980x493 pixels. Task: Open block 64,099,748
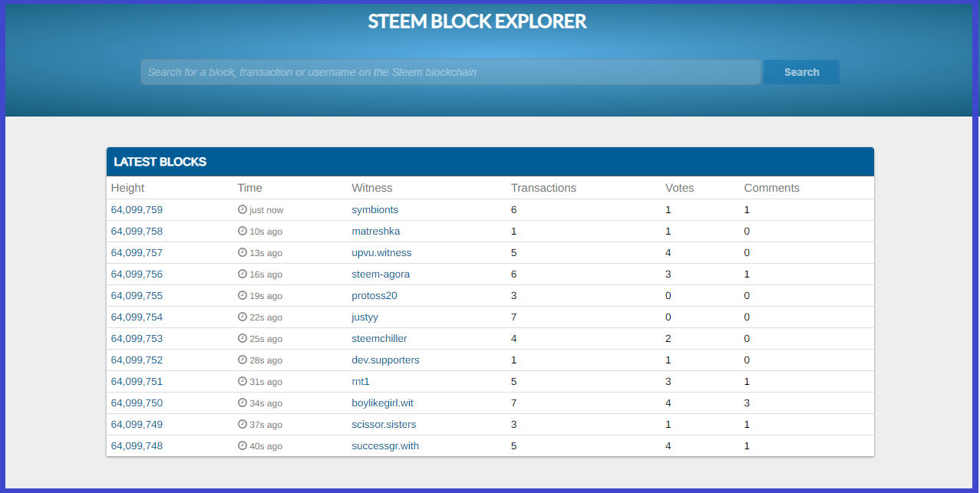137,445
